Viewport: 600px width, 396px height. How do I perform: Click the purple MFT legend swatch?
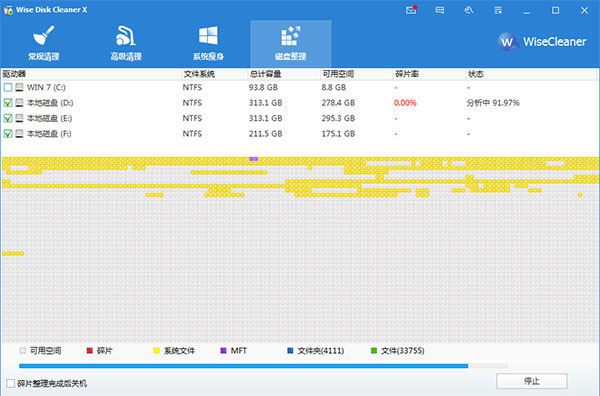coord(223,350)
